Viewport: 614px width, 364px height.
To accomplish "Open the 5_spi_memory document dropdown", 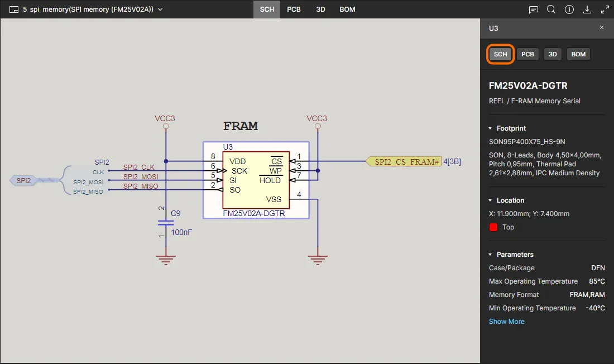I will click(x=160, y=9).
